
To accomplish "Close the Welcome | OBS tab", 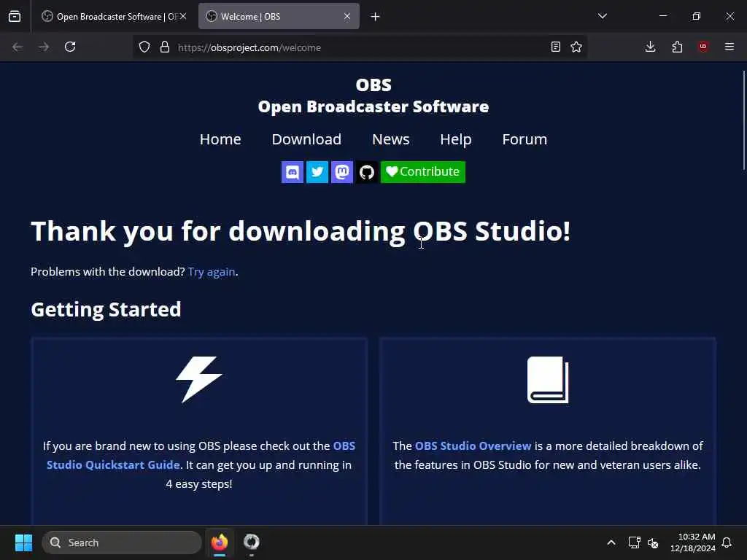I will tap(347, 16).
